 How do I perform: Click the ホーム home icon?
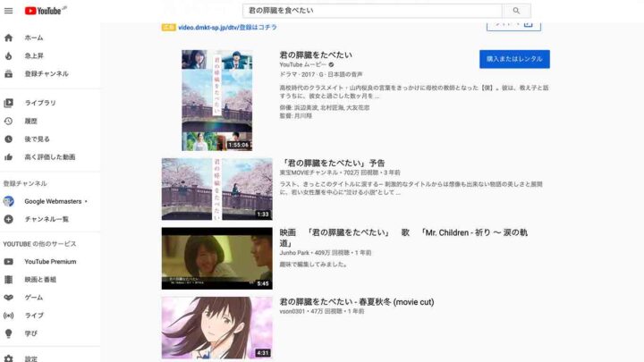pyautogui.click(x=9, y=38)
